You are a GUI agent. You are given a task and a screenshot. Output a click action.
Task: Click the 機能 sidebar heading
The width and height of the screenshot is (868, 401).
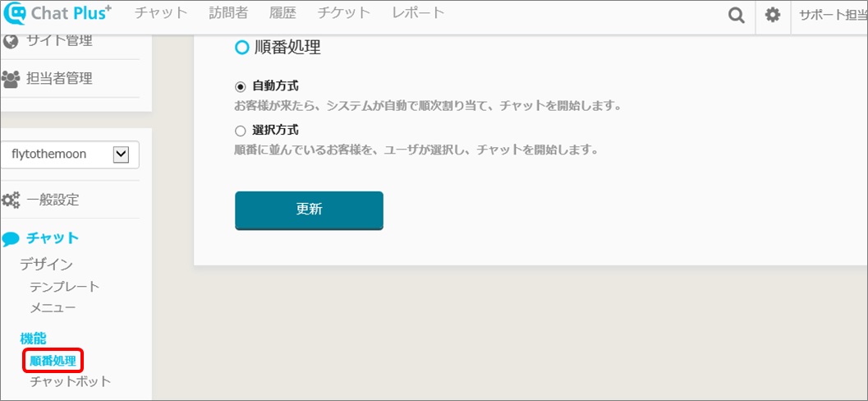pos(33,339)
